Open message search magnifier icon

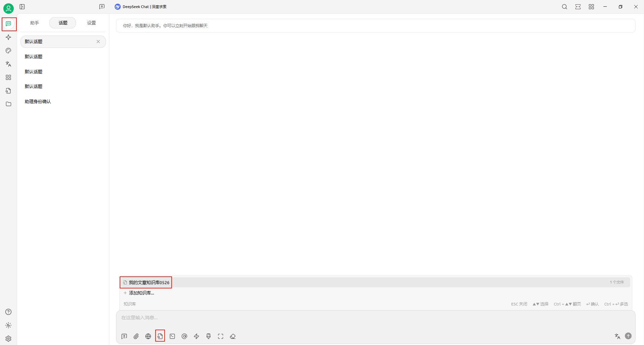[x=565, y=7]
